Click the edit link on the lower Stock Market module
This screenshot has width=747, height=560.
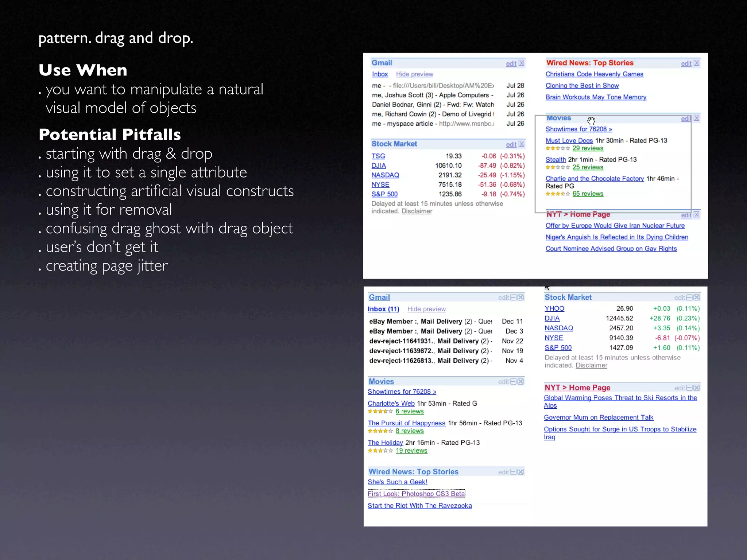pyautogui.click(x=680, y=298)
